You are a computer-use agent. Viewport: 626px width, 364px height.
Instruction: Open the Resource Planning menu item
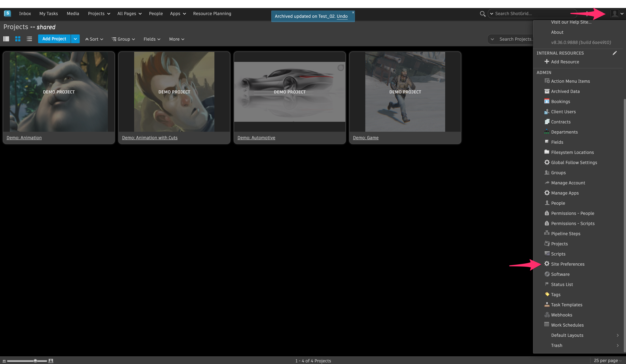212,14
